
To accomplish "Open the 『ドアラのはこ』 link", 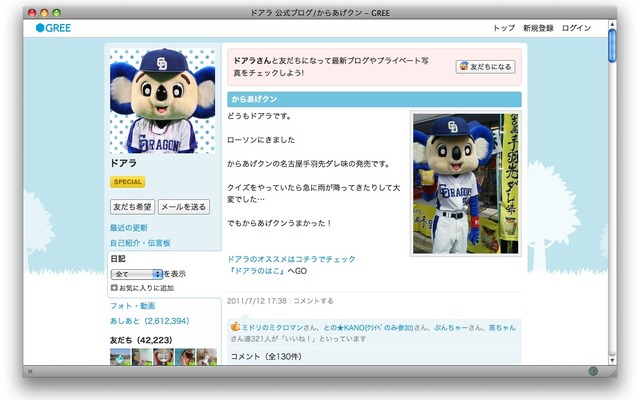I will pos(256,271).
